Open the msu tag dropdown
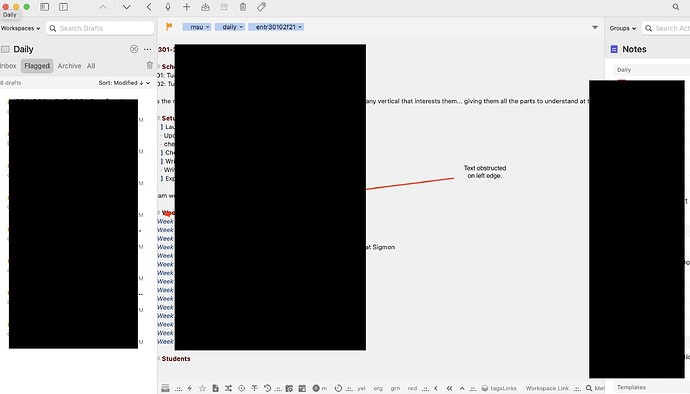Image resolution: width=690 pixels, height=394 pixels. click(197, 27)
